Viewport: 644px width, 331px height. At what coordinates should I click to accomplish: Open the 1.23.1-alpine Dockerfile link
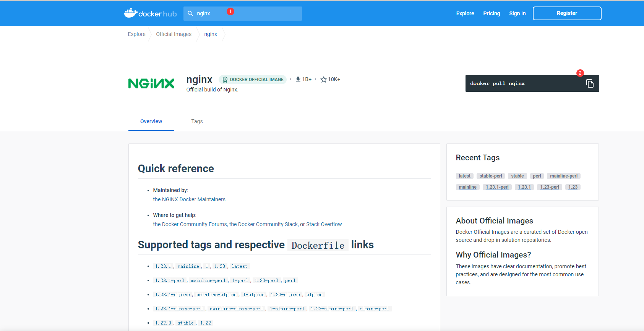click(x=172, y=295)
